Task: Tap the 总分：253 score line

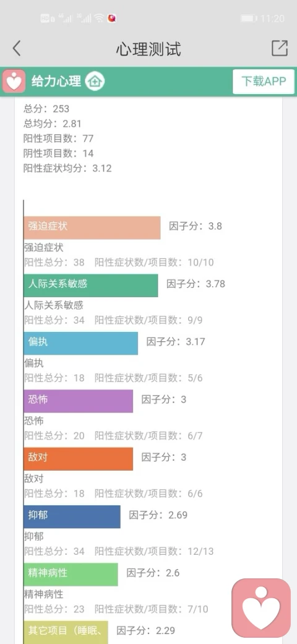Action: 46,109
